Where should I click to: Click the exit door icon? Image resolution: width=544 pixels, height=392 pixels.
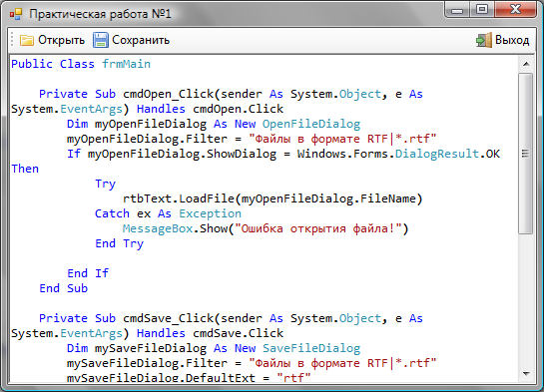pos(484,40)
